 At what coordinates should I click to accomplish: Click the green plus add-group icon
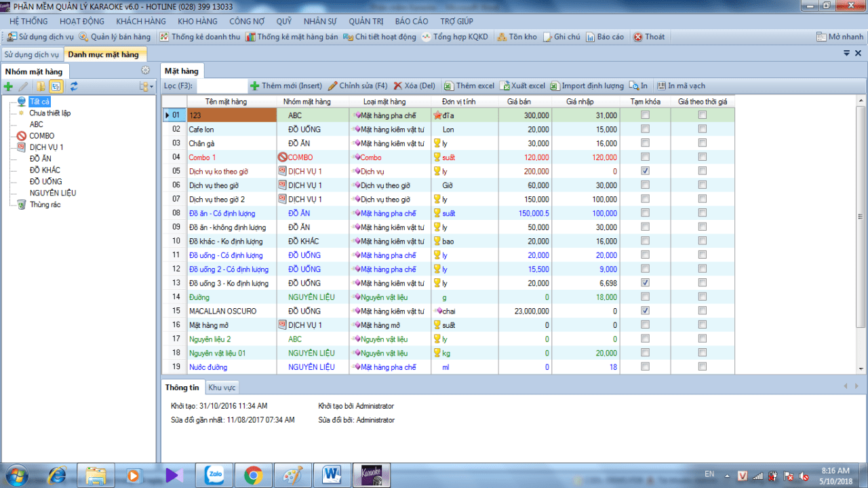(x=8, y=86)
